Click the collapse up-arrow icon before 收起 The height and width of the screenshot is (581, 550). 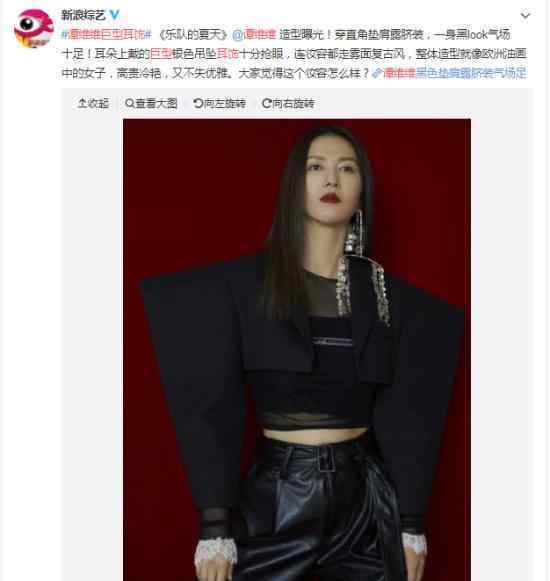pos(82,103)
